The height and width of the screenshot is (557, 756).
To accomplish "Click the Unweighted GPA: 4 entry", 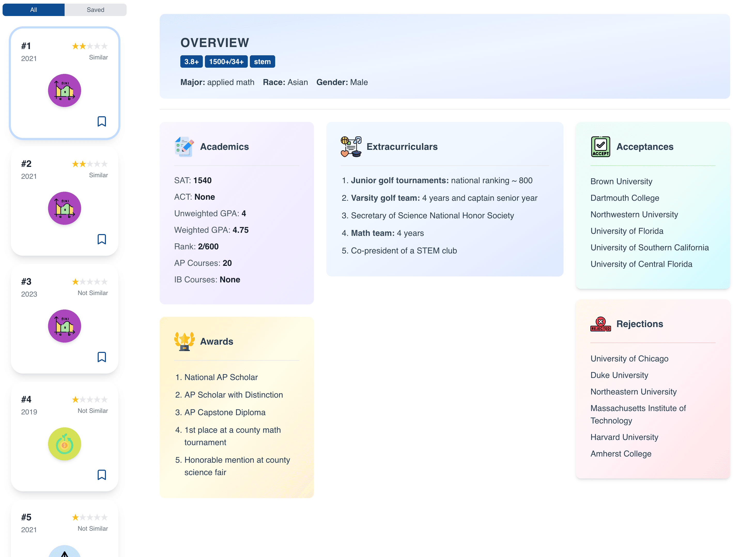I will [210, 213].
